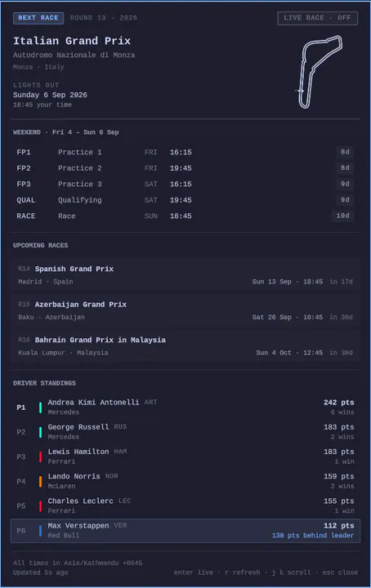Click Autodromo Nazionale di Monza text

74,55
